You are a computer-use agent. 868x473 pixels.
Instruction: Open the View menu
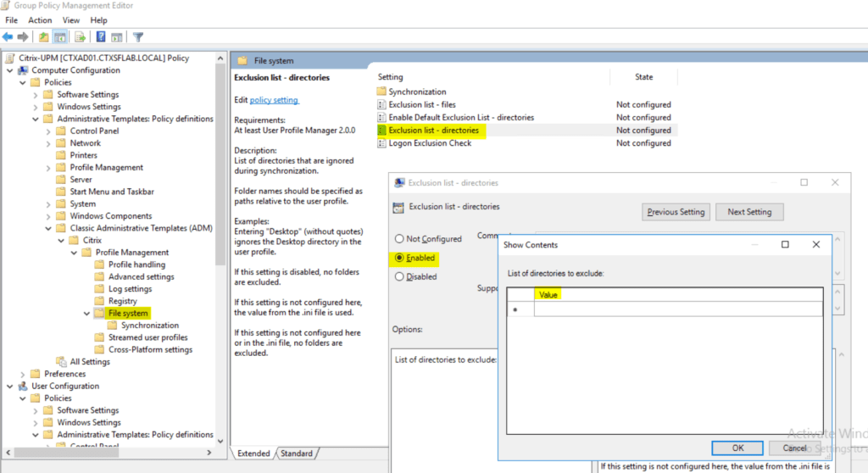[71, 20]
